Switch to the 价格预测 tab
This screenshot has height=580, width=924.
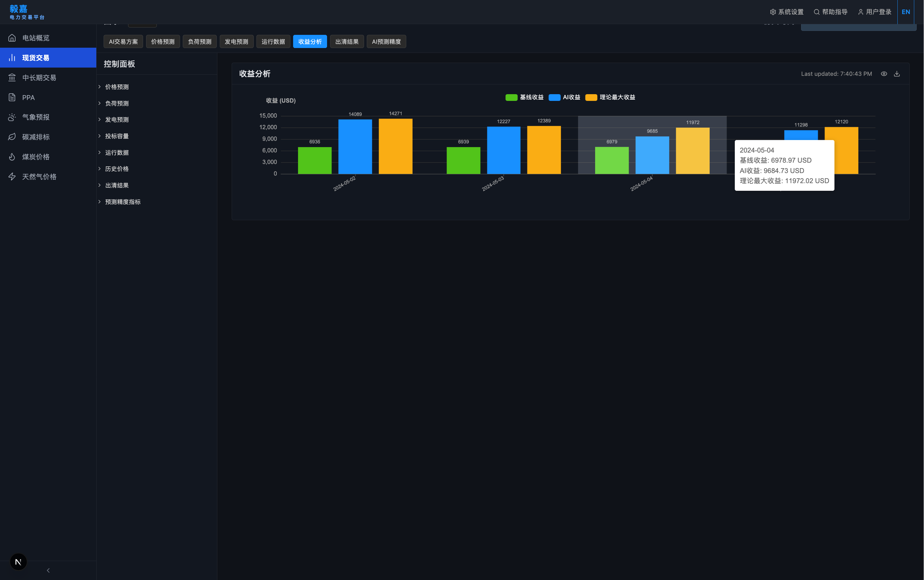coord(163,42)
